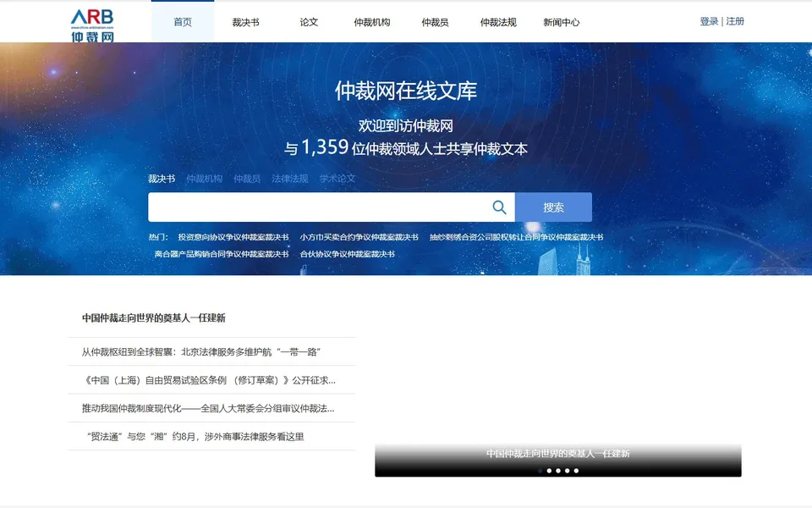812x508 pixels.
Task: Open 推动我国仲裁制度现代化 news item
Action: click(208, 408)
